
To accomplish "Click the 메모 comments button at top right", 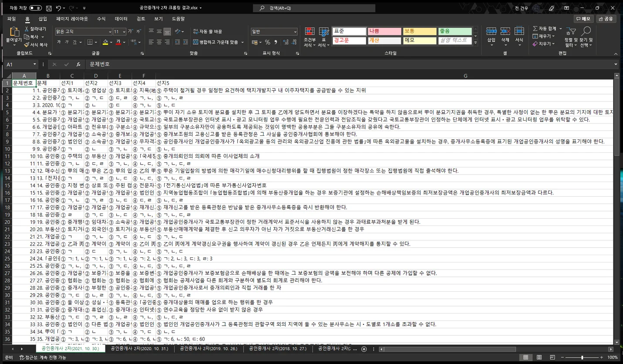I will (583, 19).
